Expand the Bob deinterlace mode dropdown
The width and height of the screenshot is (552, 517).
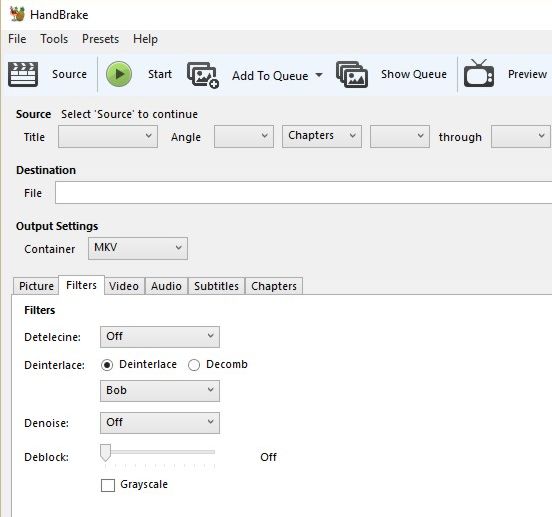(x=160, y=391)
